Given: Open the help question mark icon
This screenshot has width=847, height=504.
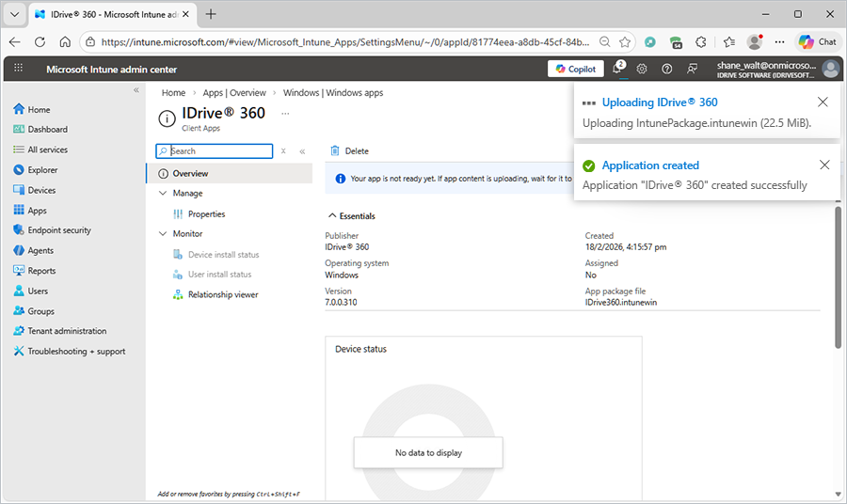Looking at the screenshot, I should click(667, 69).
